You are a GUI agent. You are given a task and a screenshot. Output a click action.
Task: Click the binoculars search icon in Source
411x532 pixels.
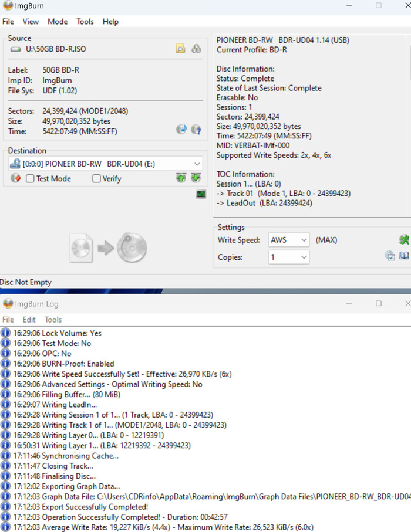pyautogui.click(x=196, y=49)
